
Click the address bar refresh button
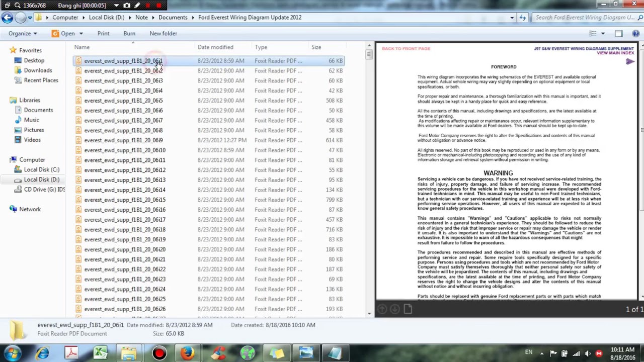pyautogui.click(x=522, y=18)
